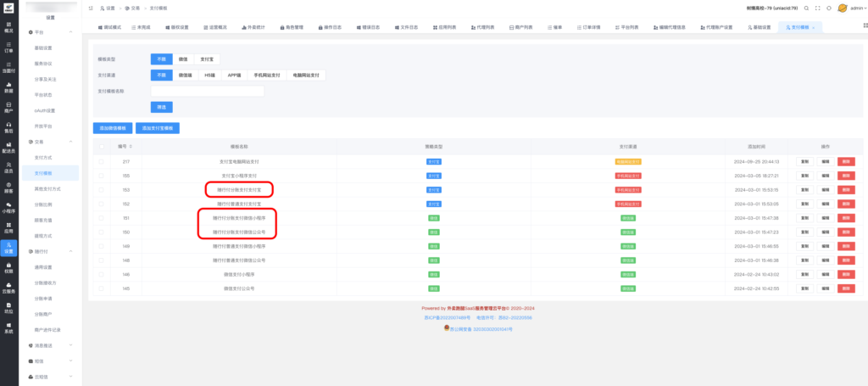Sort table by 编号 column arrows
Image resolution: width=868 pixels, height=386 pixels.
pos(131,146)
